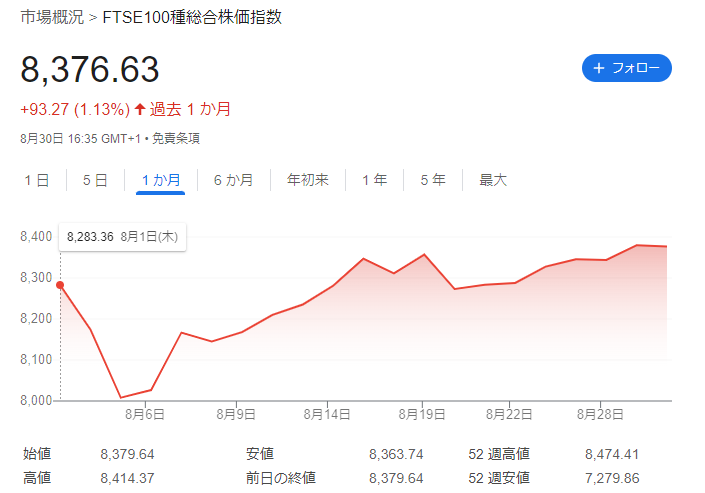Click the 前日の終値 label

pos(281,478)
